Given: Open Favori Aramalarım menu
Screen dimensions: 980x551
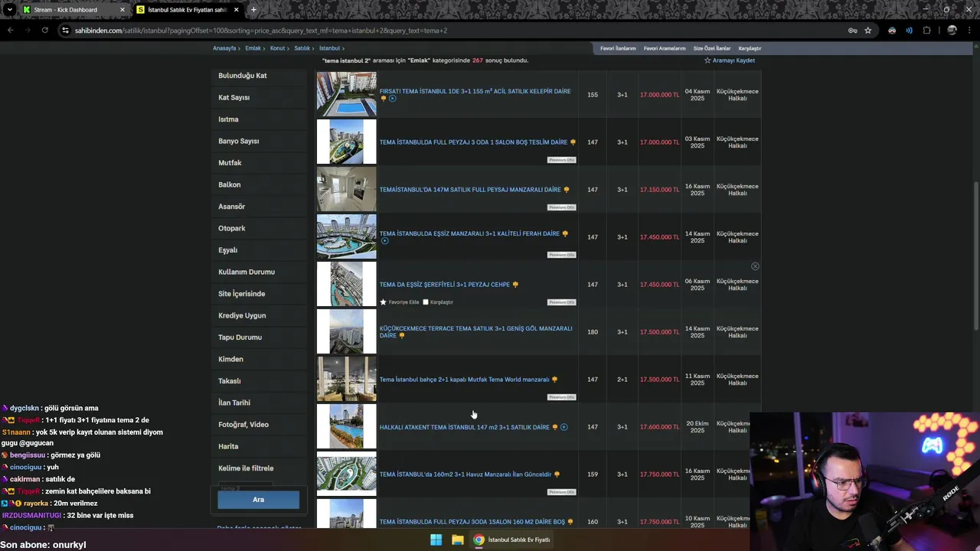Looking at the screenshot, I should pyautogui.click(x=665, y=48).
